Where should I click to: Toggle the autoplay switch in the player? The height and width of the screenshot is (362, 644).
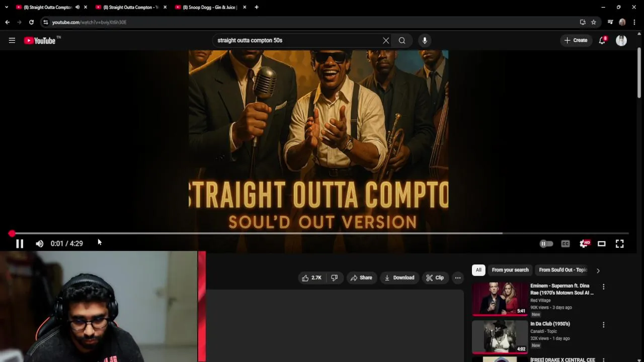point(546,244)
